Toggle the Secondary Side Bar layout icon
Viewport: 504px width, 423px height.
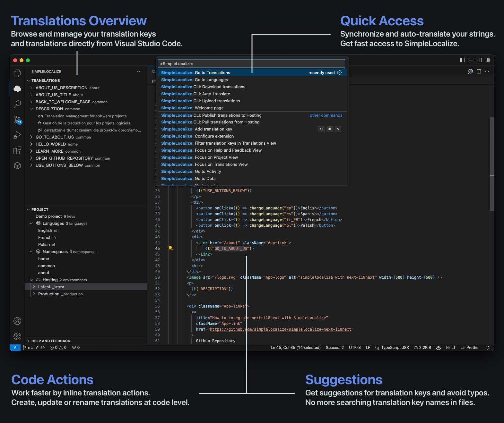[479, 60]
